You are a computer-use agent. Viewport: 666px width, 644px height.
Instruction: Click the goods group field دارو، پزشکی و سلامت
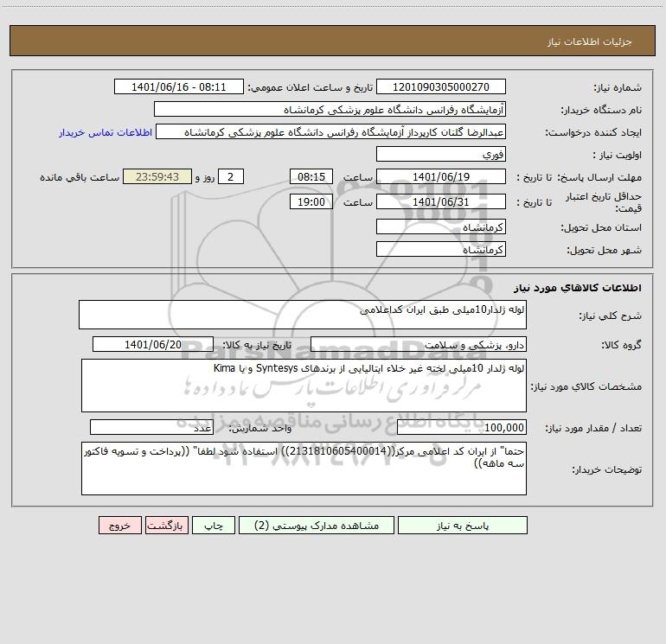[x=419, y=344]
